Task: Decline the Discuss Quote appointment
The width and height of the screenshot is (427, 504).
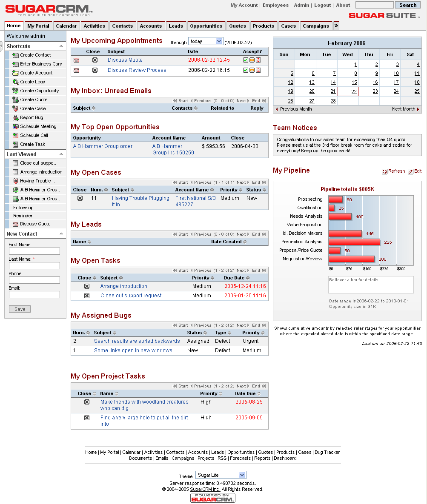Action: 258,60
